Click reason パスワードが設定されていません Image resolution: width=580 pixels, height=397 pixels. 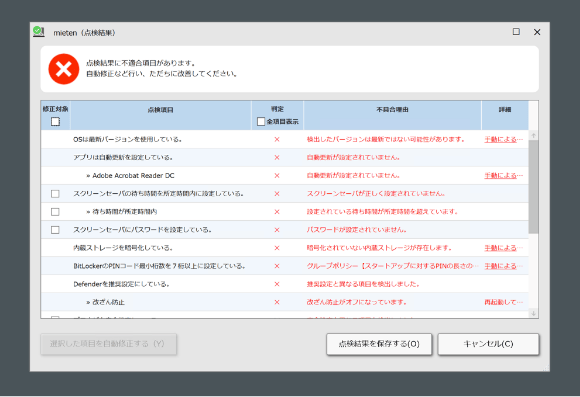pyautogui.click(x=357, y=230)
